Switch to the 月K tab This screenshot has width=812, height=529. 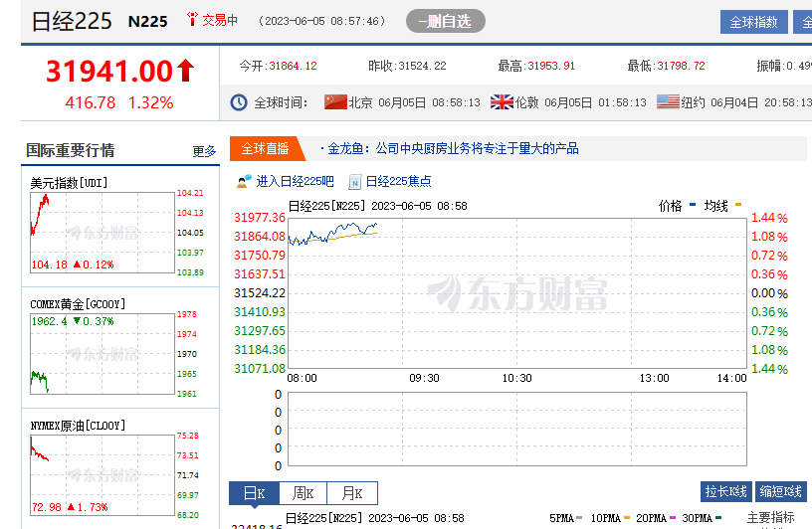pyautogui.click(x=352, y=493)
